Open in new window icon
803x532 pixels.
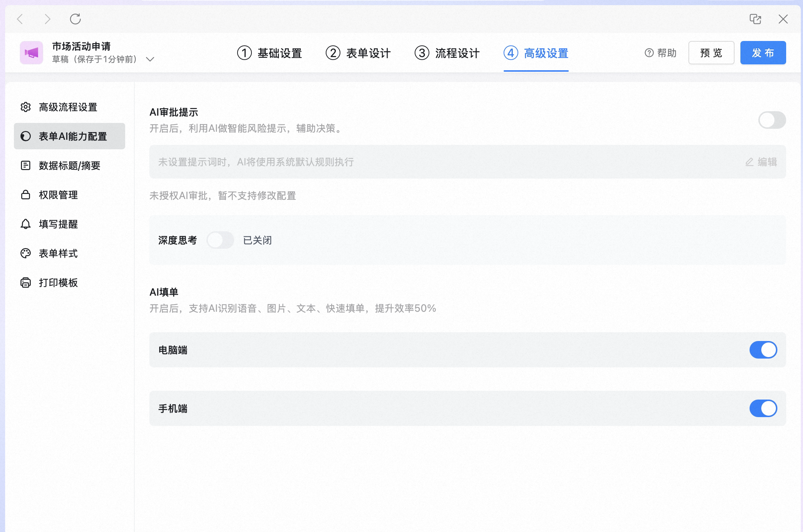point(755,19)
